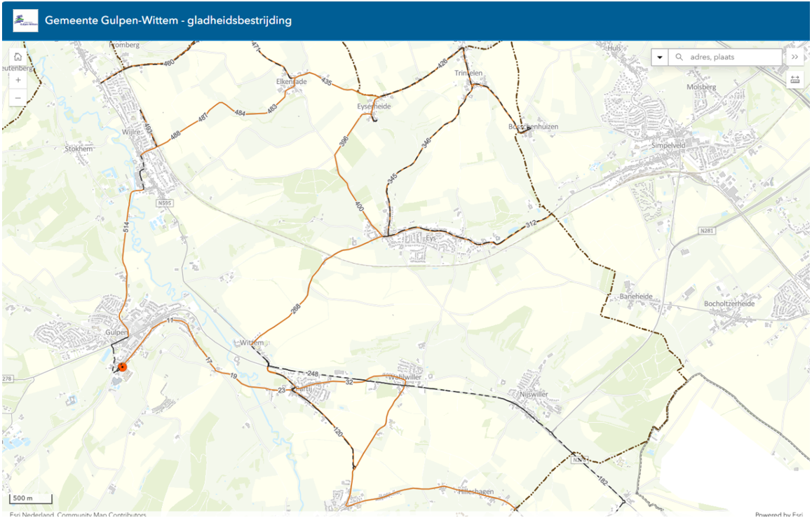Click the 500 m scale bar
812x518 pixels.
click(31, 498)
